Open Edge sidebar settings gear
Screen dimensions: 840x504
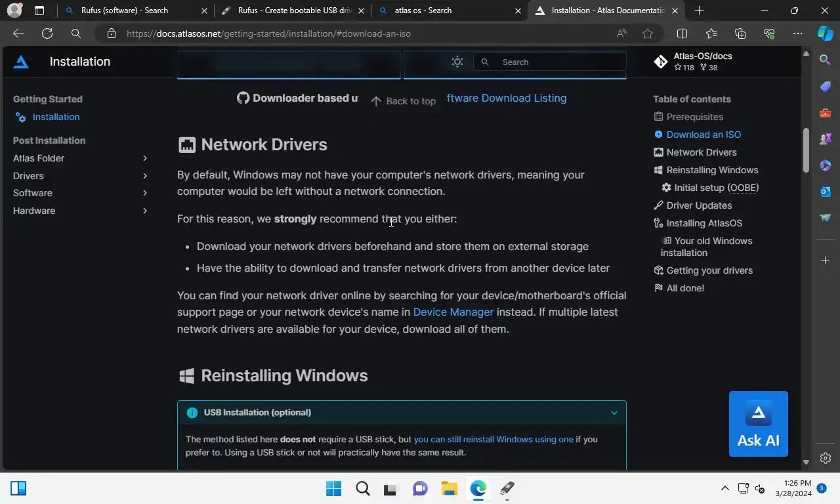tap(826, 458)
